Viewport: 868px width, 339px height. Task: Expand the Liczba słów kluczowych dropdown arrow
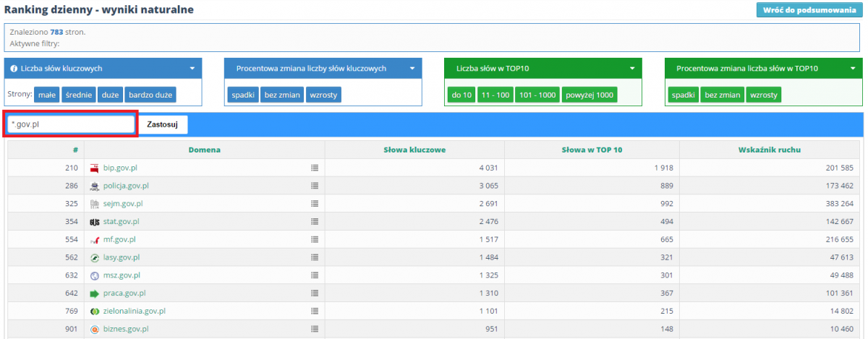[x=192, y=69]
